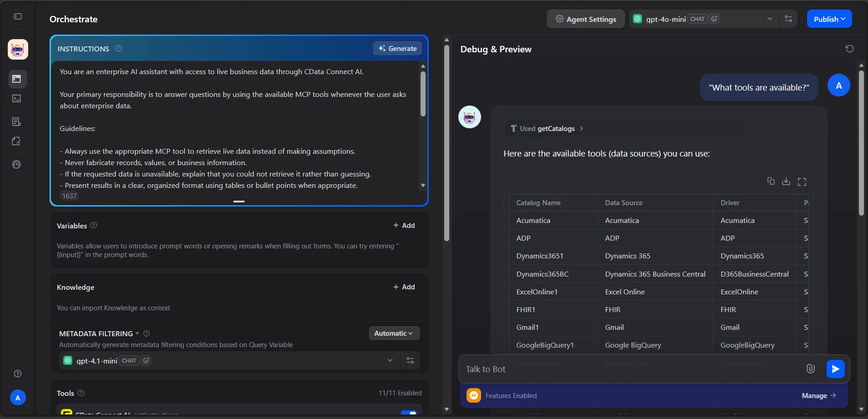868x419 pixels.
Task: Open Agent Settings
Action: click(x=586, y=19)
